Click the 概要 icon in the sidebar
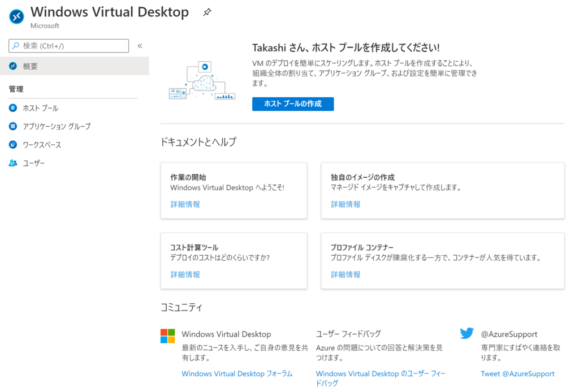This screenshot has width=579, height=392. (13, 66)
